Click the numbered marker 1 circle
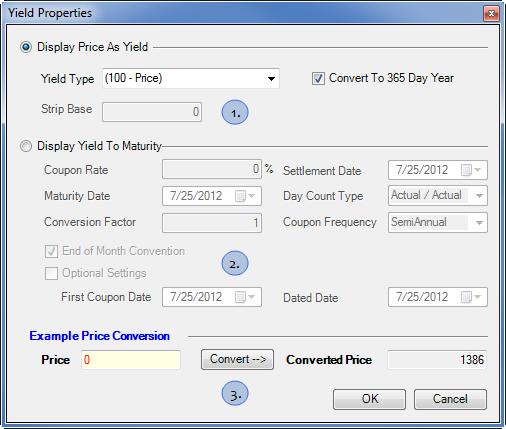Viewport: 506px width, 429px height. coord(235,112)
